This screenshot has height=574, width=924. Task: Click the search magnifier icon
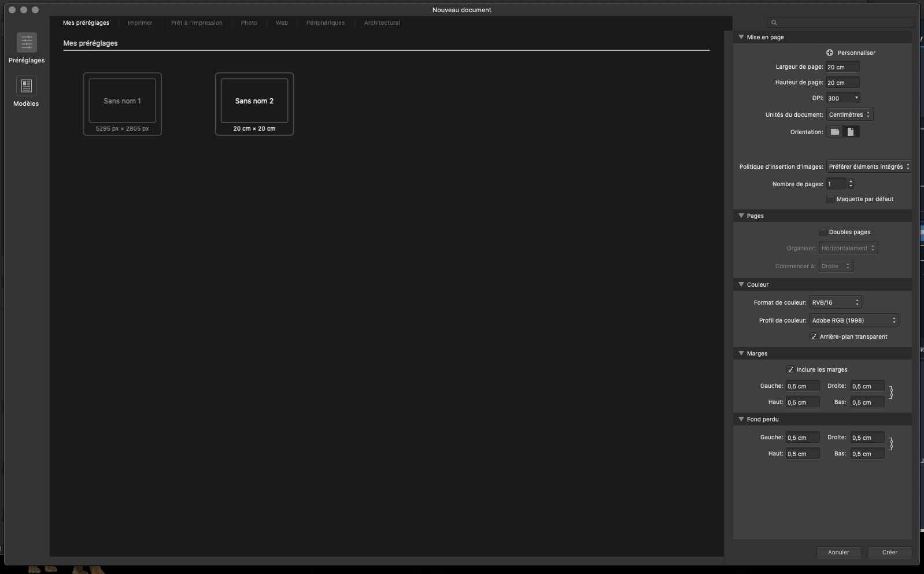pyautogui.click(x=774, y=23)
